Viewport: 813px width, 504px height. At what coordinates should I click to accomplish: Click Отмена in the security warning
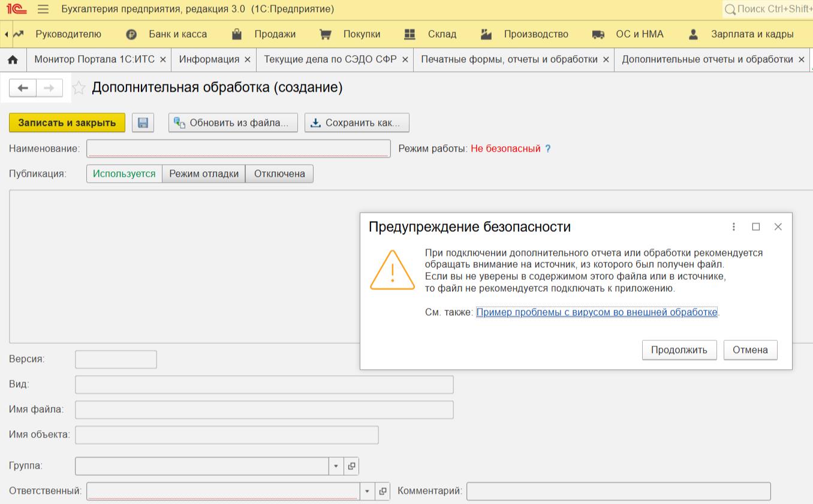(750, 350)
